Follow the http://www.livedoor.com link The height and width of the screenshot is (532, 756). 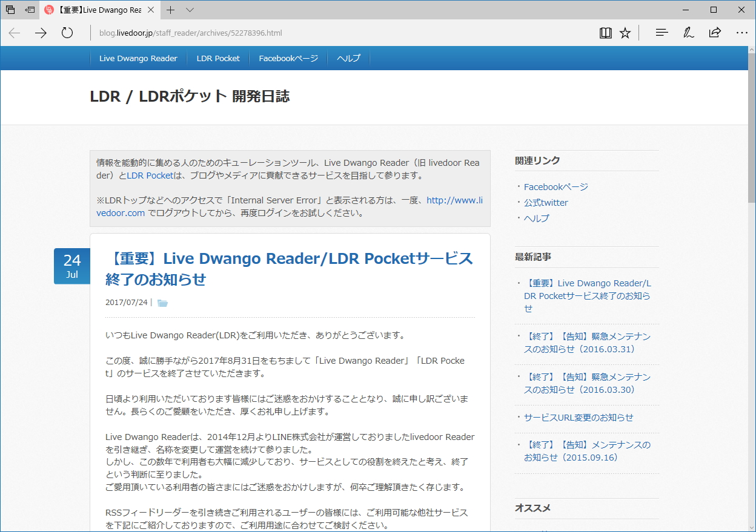pyautogui.click(x=454, y=200)
